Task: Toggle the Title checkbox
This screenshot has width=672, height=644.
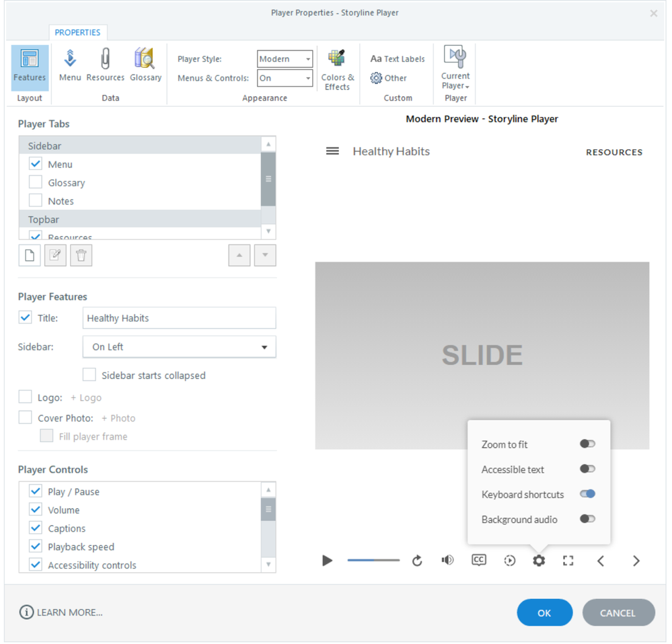Action: pos(26,317)
